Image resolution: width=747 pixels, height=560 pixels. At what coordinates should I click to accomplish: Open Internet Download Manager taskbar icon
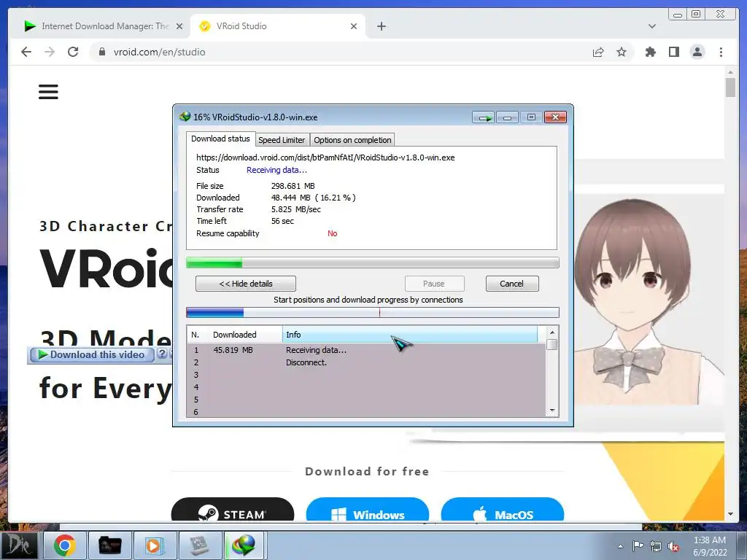click(x=244, y=545)
